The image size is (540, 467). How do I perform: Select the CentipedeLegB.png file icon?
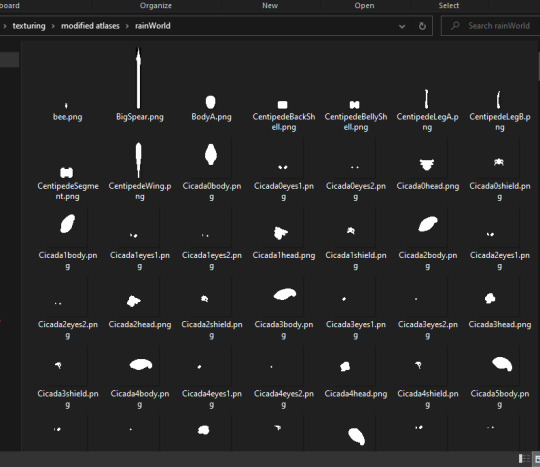[x=498, y=100]
